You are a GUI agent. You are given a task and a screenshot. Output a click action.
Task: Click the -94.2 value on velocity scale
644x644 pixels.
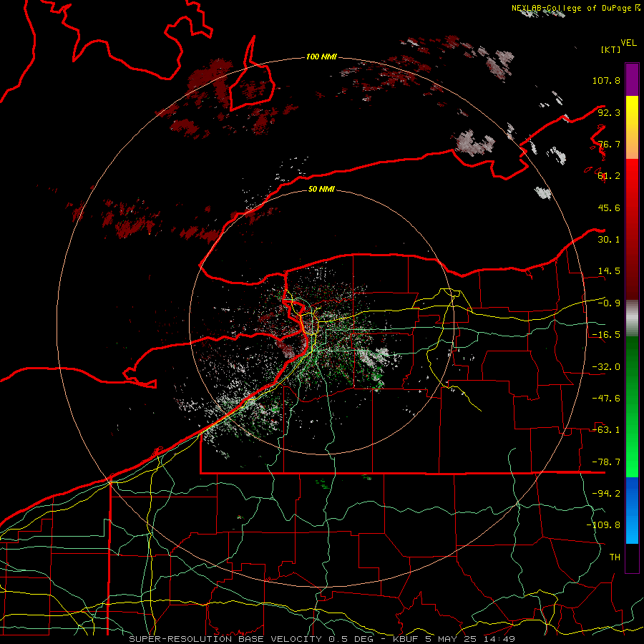606,494
